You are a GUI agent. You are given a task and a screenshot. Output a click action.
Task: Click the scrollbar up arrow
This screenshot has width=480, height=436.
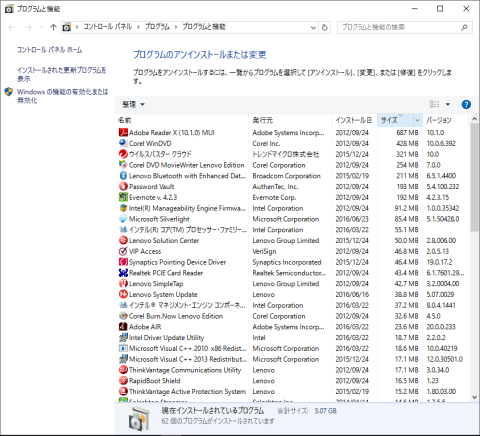point(474,119)
